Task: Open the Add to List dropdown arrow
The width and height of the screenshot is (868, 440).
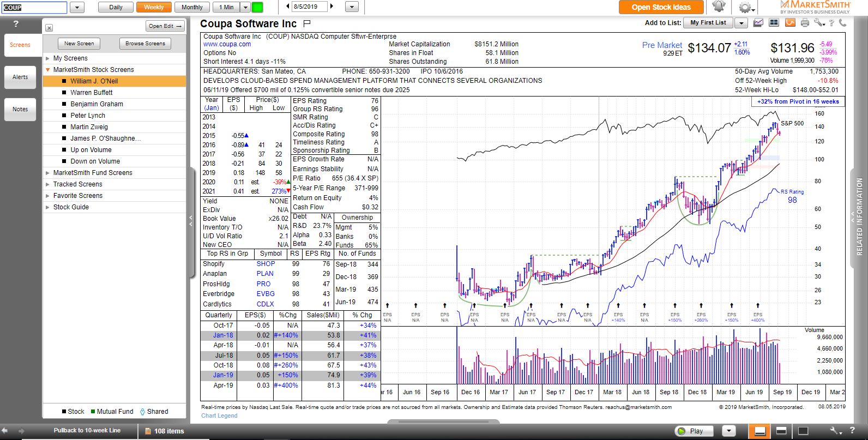Action: pos(741,23)
